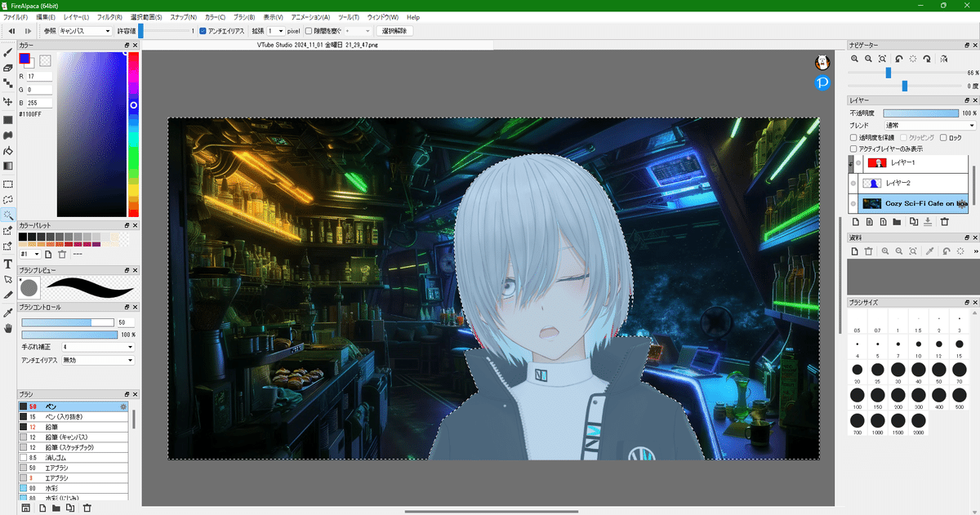Viewport: 980px width, 515px height.
Task: Select the 1000 brush size preset
Action: [878, 420]
